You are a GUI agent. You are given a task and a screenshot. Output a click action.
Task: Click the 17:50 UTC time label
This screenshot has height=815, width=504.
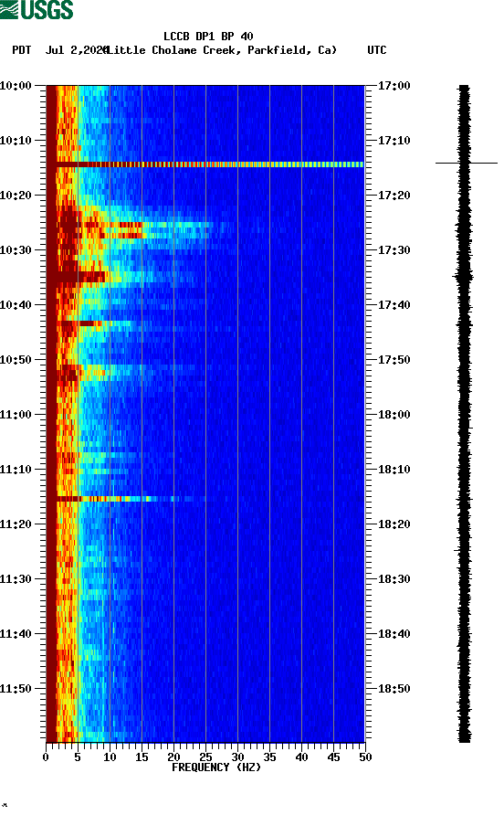click(x=394, y=360)
